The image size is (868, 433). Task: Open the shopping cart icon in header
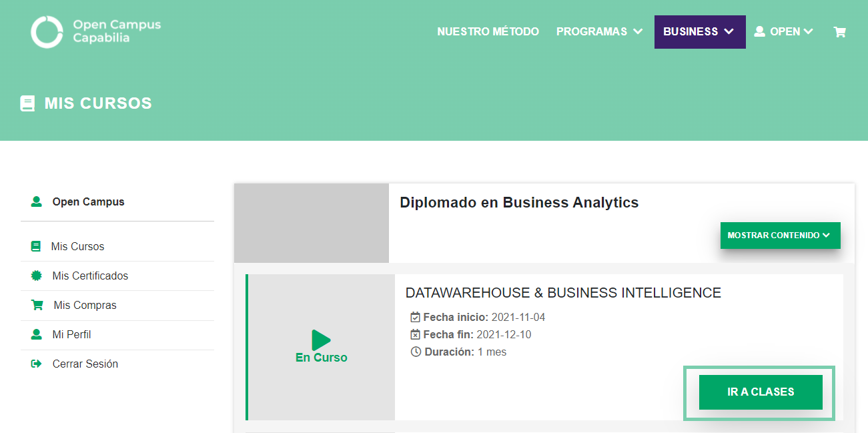[x=839, y=31]
